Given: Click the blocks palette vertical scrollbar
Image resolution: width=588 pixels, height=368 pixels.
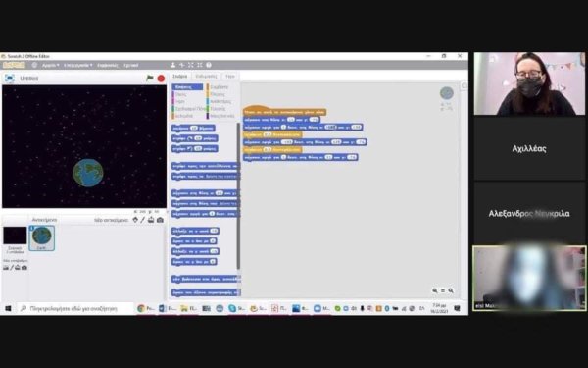Looking at the screenshot, I should [x=238, y=195].
